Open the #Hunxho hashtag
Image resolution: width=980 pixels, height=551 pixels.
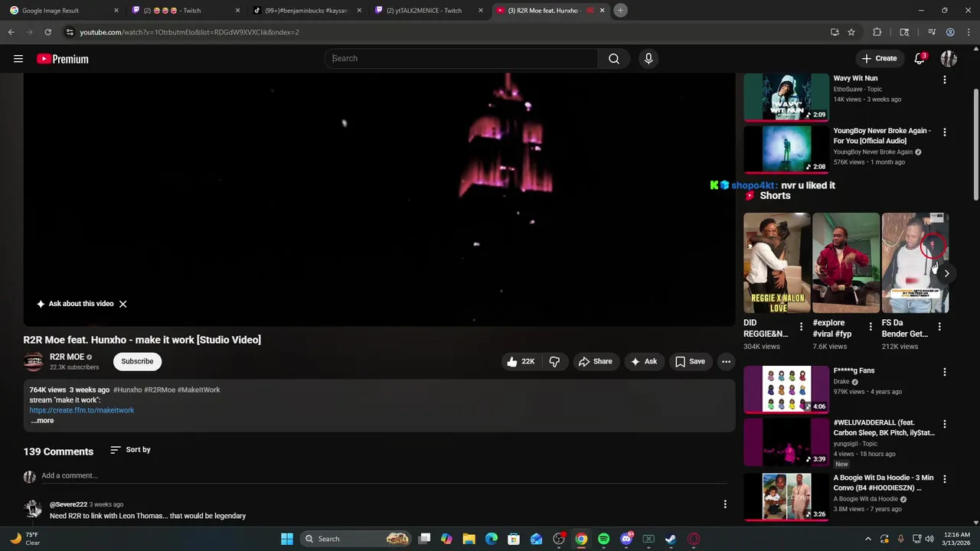click(127, 390)
